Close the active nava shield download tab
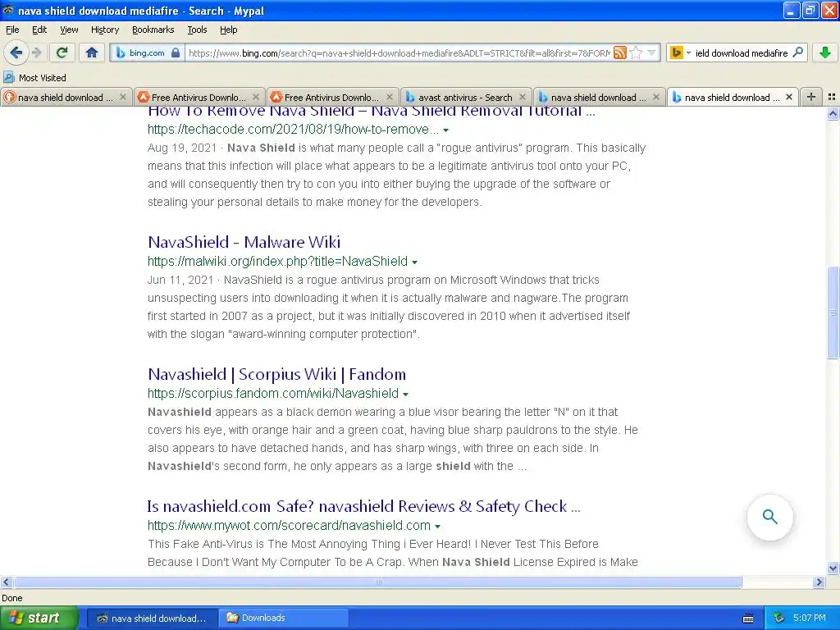840x630 pixels. coord(789,97)
